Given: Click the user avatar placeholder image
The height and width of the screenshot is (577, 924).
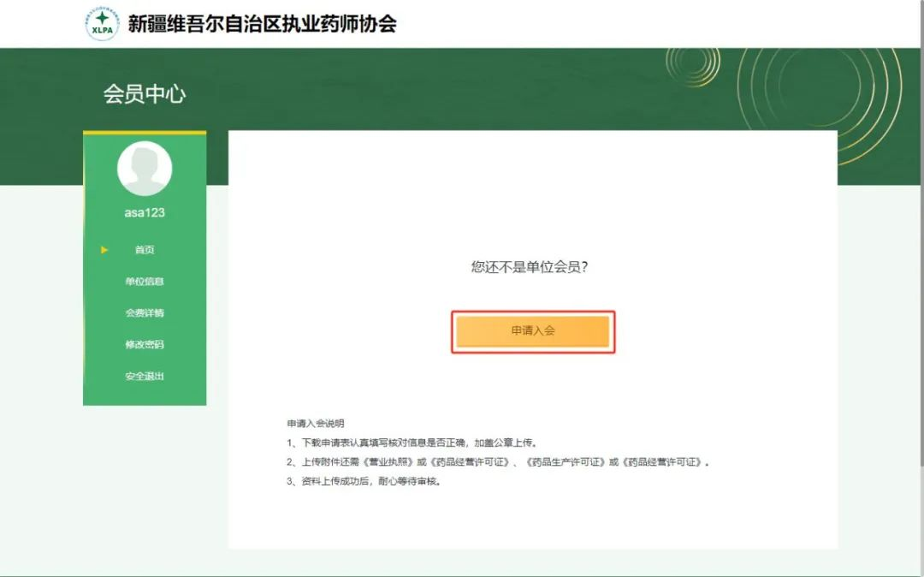Looking at the screenshot, I should (145, 169).
